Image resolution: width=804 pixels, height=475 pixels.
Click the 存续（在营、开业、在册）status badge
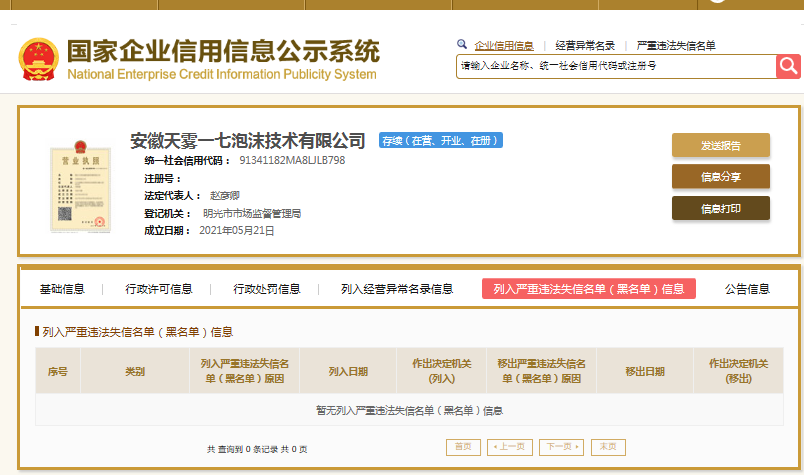(440, 141)
